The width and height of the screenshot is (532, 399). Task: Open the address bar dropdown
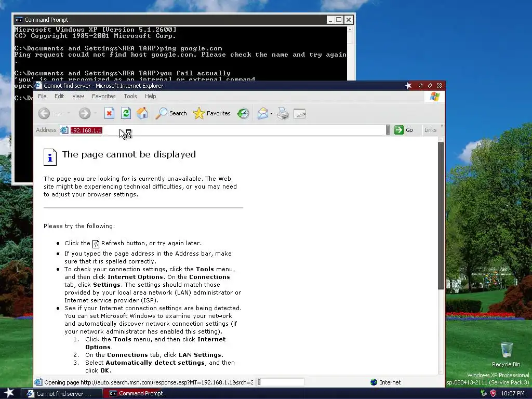(388, 130)
